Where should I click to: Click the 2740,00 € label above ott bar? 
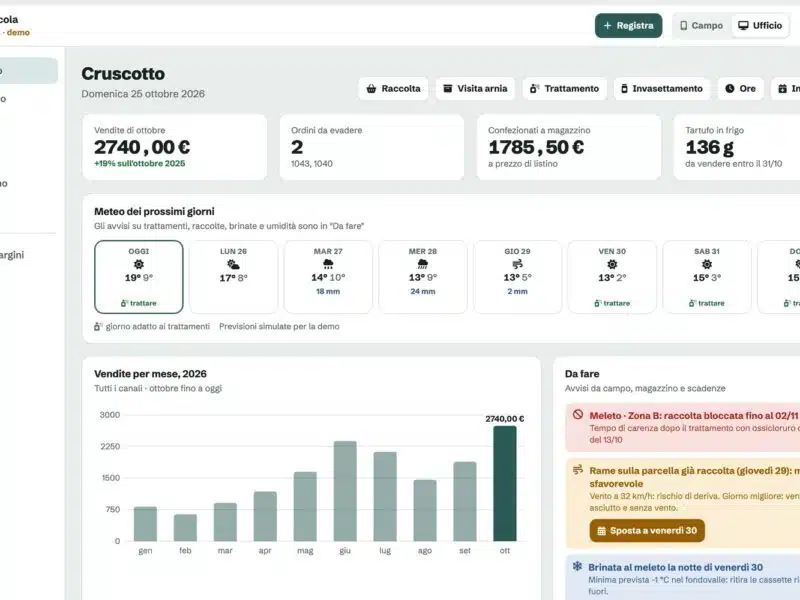click(x=505, y=419)
